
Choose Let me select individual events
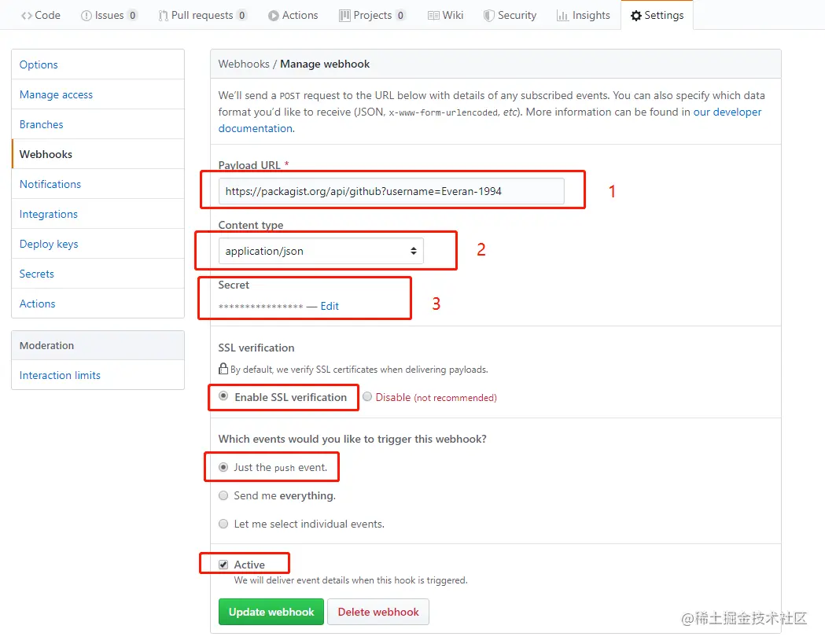[x=223, y=524]
